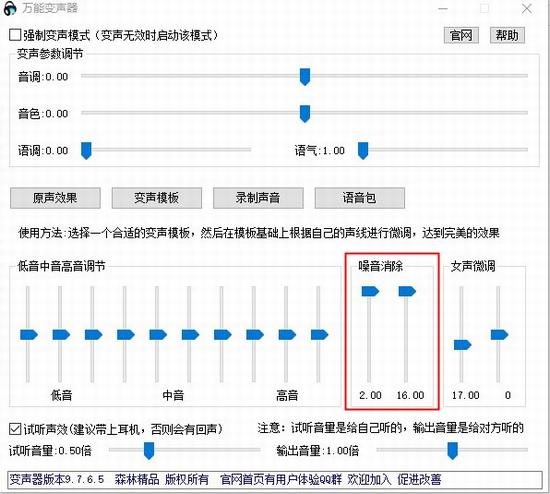Screen dimensions: 550x494
Task: Minimize the 万能变声器 window
Action: click(x=443, y=8)
